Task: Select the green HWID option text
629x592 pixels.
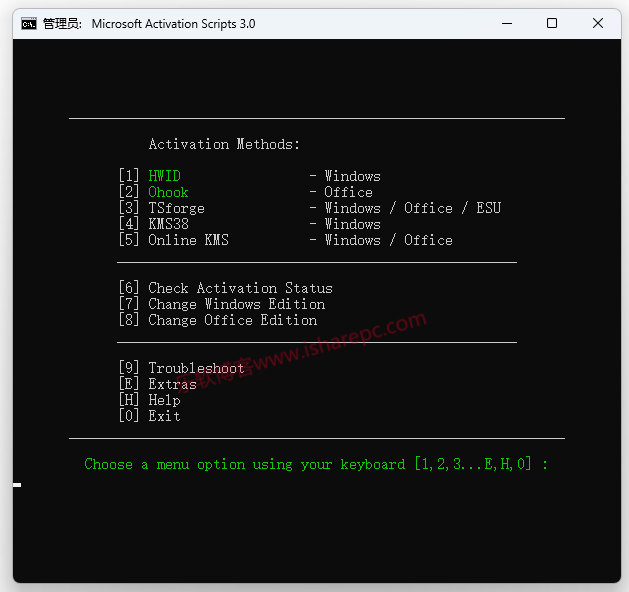Action: click(164, 176)
